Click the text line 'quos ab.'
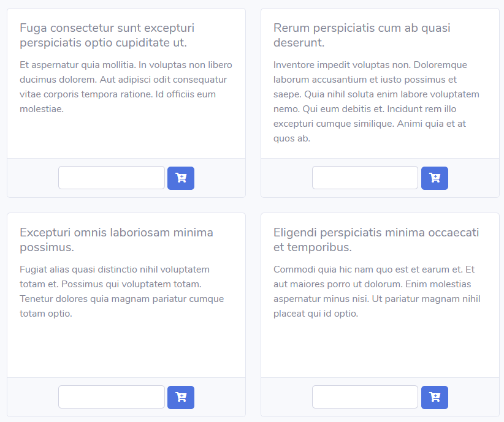Viewport: 504px width, 422px height. 292,138
